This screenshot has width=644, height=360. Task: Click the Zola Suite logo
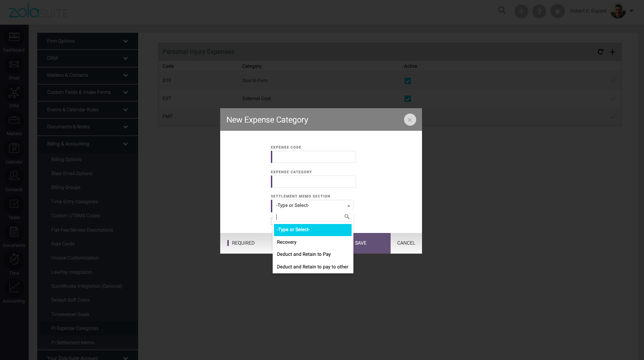(39, 10)
